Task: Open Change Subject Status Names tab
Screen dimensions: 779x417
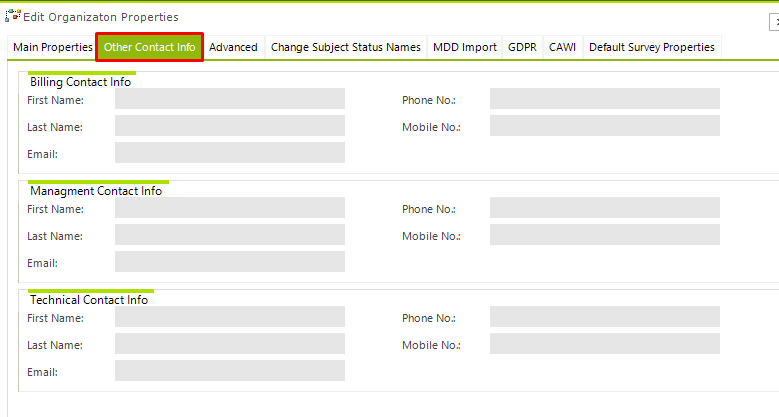Action: pos(346,47)
